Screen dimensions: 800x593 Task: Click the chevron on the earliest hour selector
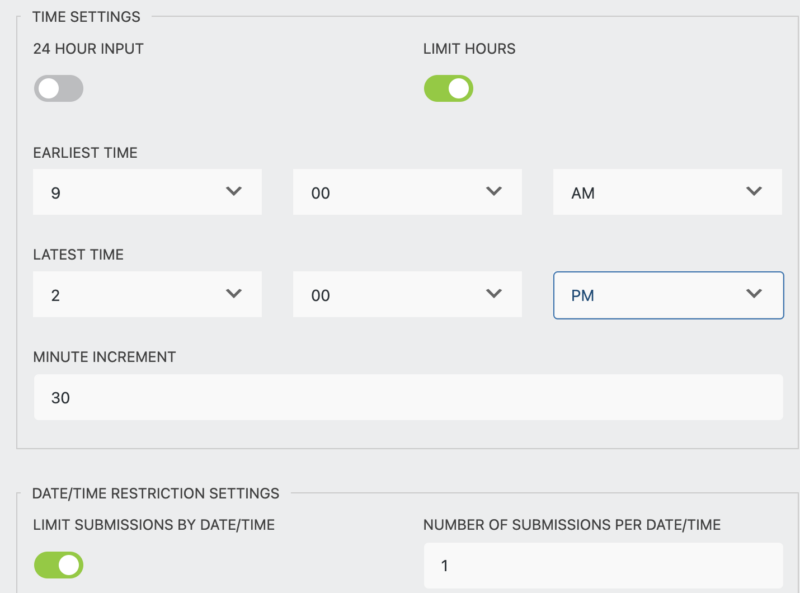pos(235,192)
